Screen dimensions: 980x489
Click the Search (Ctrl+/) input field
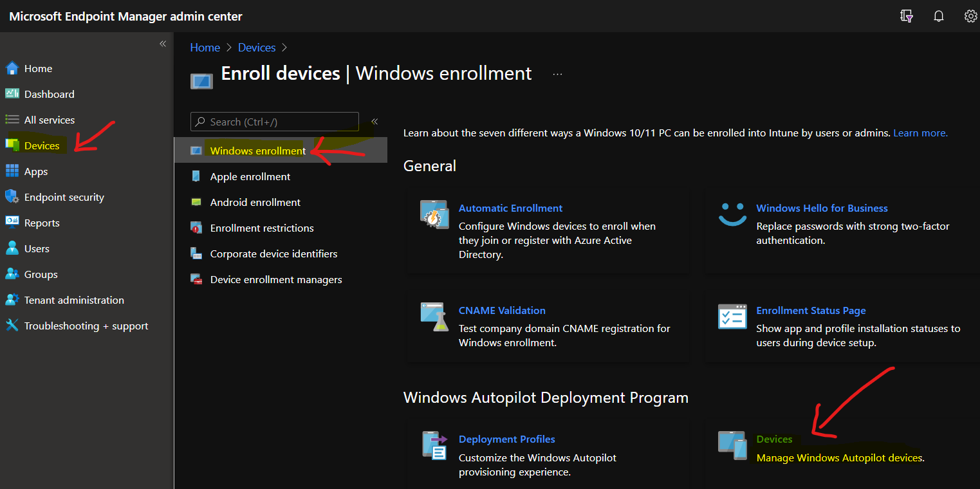click(x=274, y=122)
